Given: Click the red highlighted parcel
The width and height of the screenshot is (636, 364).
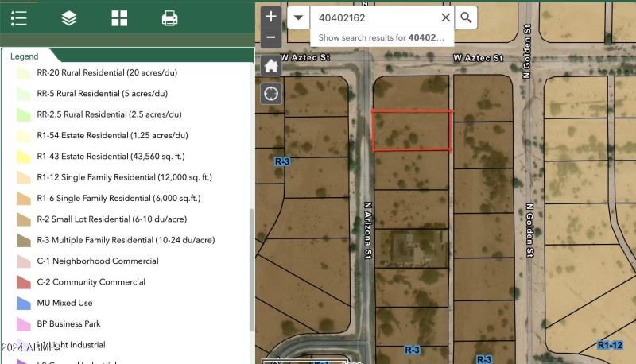Looking at the screenshot, I should point(412,130).
